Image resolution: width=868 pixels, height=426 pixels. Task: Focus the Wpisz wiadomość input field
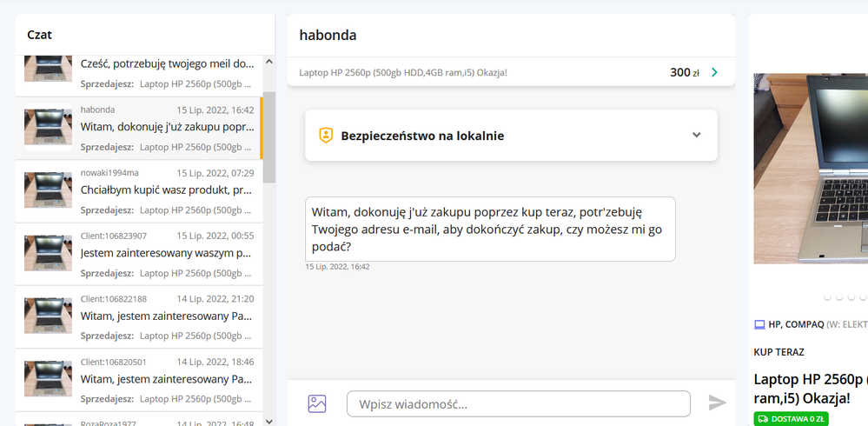(x=518, y=404)
